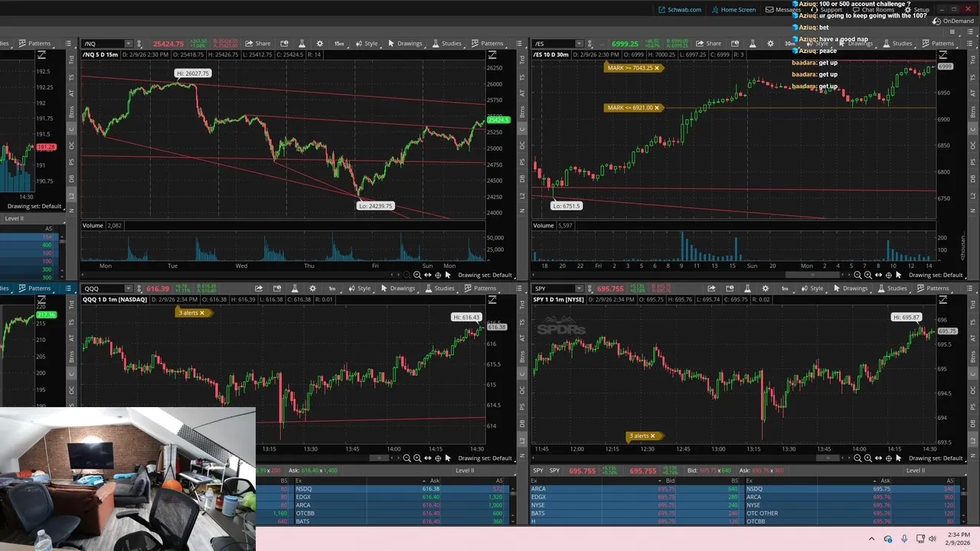
Task: Open the Patterns menu on /ES chart
Action: [x=937, y=44]
